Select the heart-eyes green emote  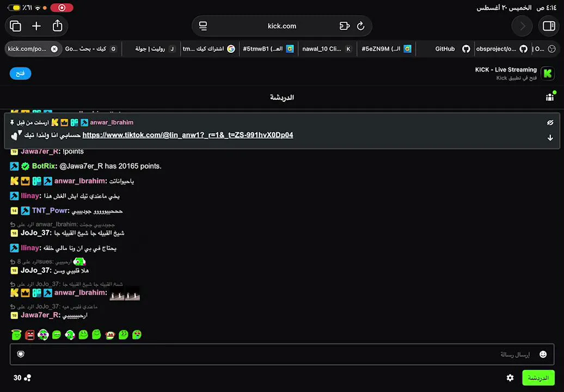[x=137, y=335]
